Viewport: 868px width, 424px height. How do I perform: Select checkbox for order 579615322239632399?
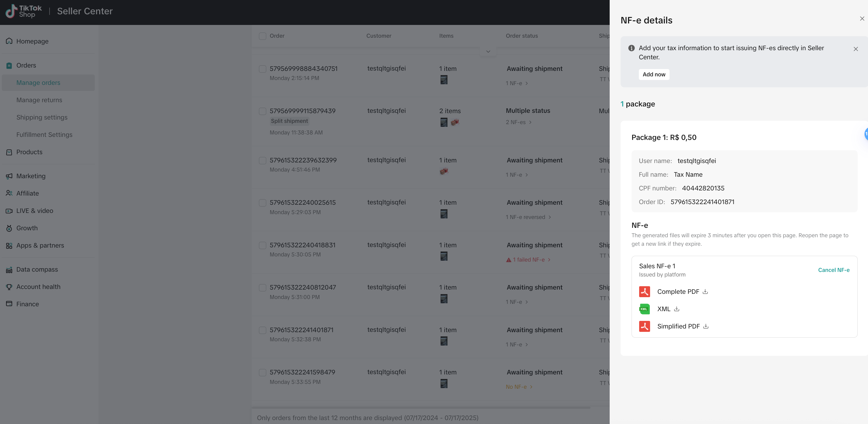coord(262,160)
